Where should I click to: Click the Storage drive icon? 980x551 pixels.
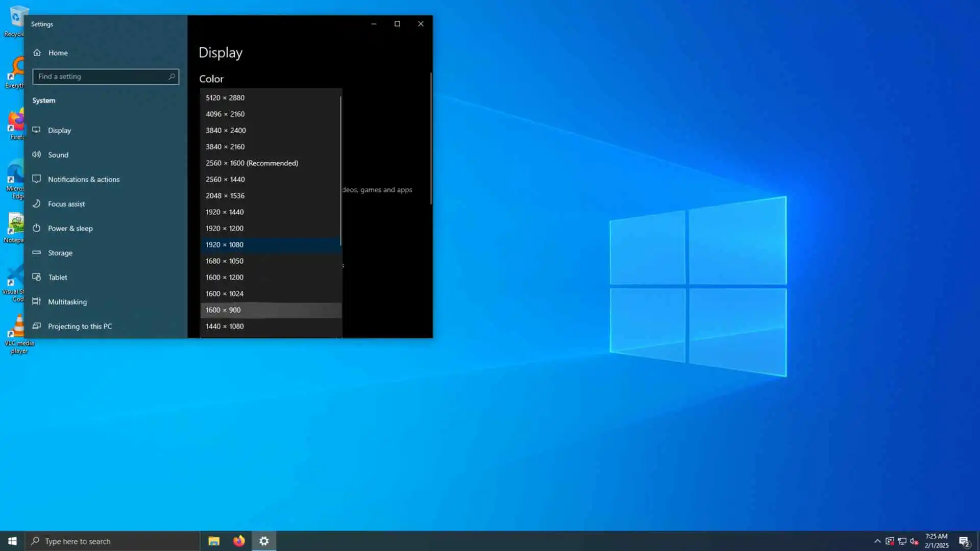(36, 253)
